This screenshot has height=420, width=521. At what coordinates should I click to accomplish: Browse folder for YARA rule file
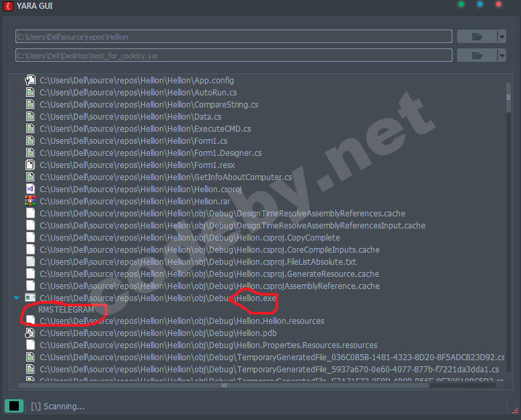[477, 56]
